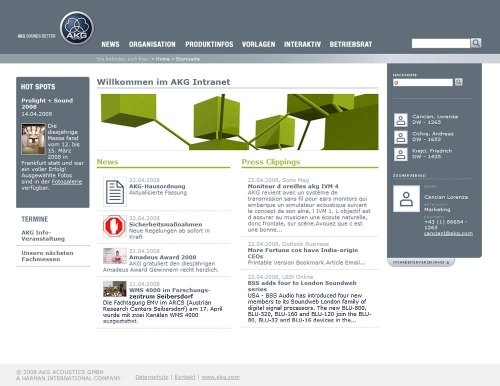Click the TERMINE heading
The height and width of the screenshot is (386, 500).
click(x=35, y=219)
